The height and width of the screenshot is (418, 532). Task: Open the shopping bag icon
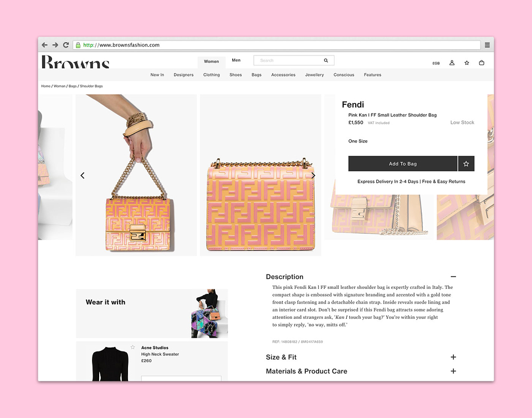(x=482, y=63)
